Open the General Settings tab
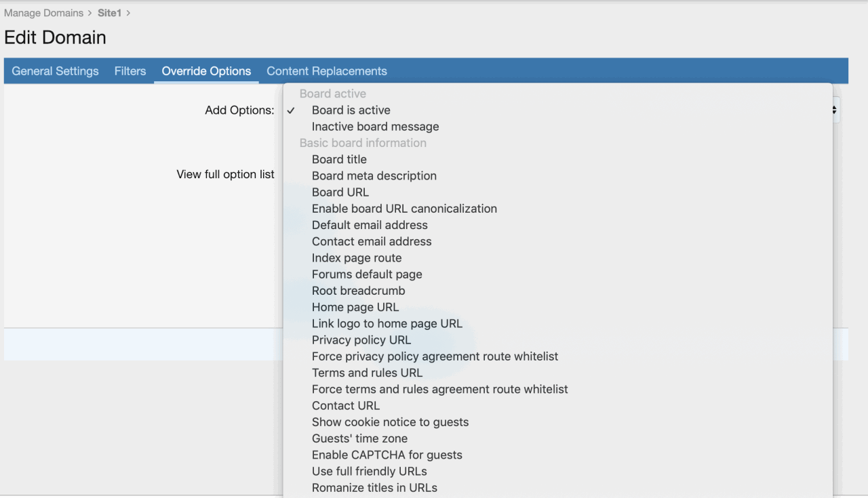 point(55,71)
